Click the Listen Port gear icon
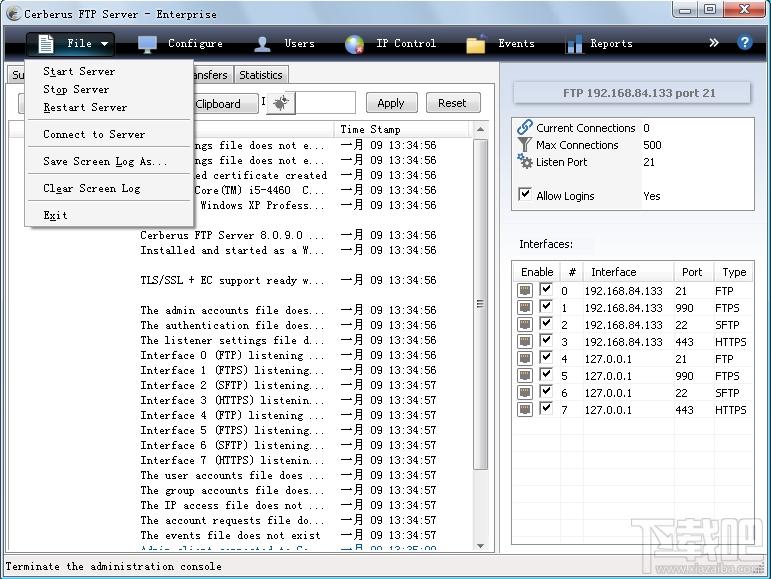The height and width of the screenshot is (579, 771). pyautogui.click(x=525, y=161)
